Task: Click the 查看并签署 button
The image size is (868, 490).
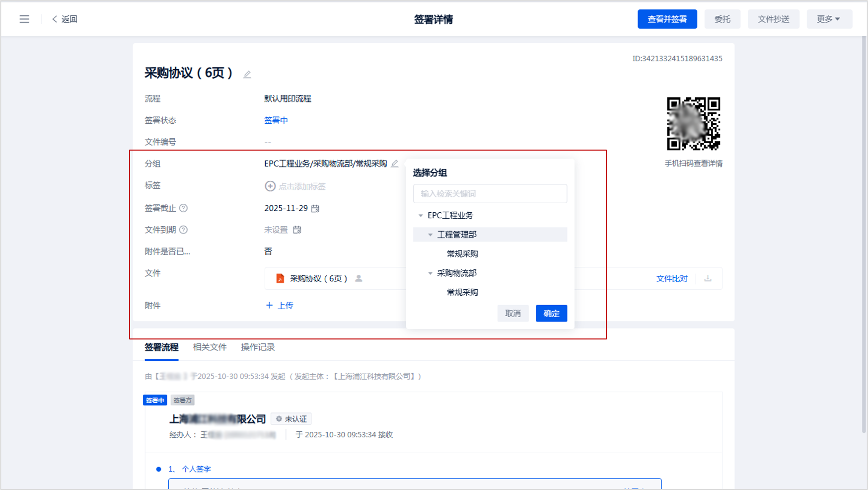Action: 667,19
